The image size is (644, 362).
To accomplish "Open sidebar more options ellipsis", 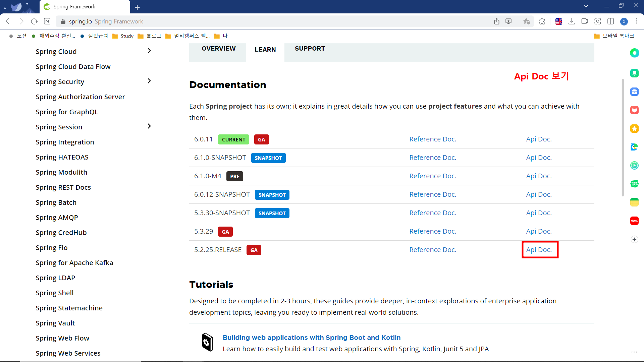I will (x=634, y=352).
